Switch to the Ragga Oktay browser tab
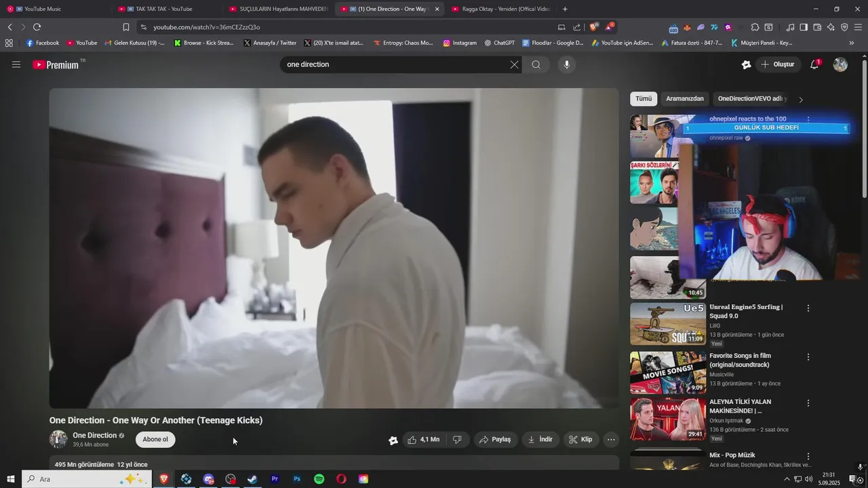Viewport: 868px width, 488px height. tap(500, 9)
